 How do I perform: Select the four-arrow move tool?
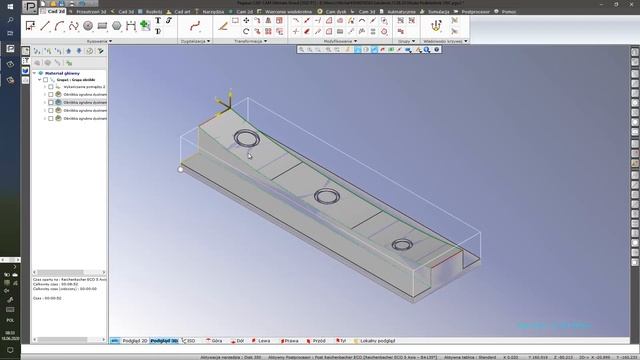pyautogui.click(x=246, y=20)
